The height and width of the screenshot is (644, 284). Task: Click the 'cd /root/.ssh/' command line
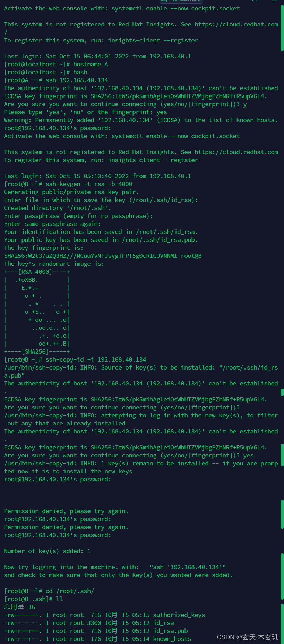tap(49, 591)
